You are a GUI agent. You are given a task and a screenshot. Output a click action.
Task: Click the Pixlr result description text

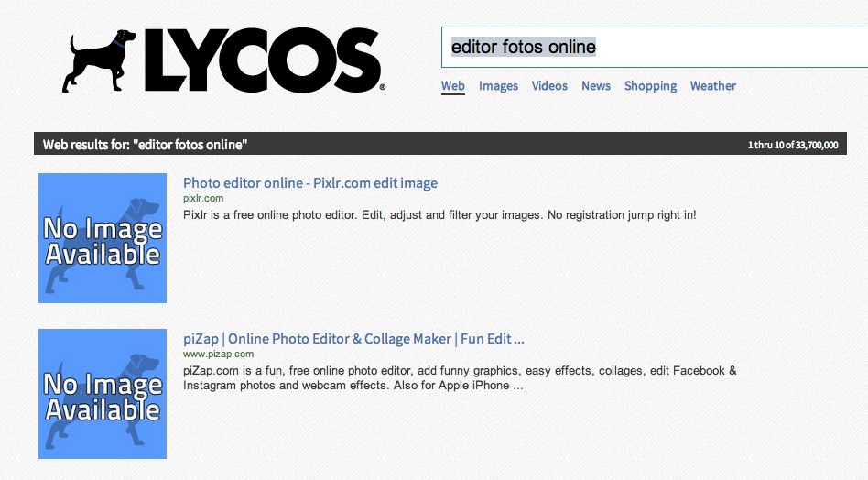tap(439, 215)
